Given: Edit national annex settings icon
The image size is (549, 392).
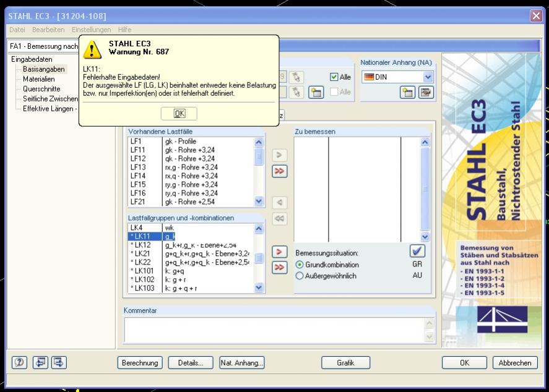Looking at the screenshot, I should (x=426, y=92).
